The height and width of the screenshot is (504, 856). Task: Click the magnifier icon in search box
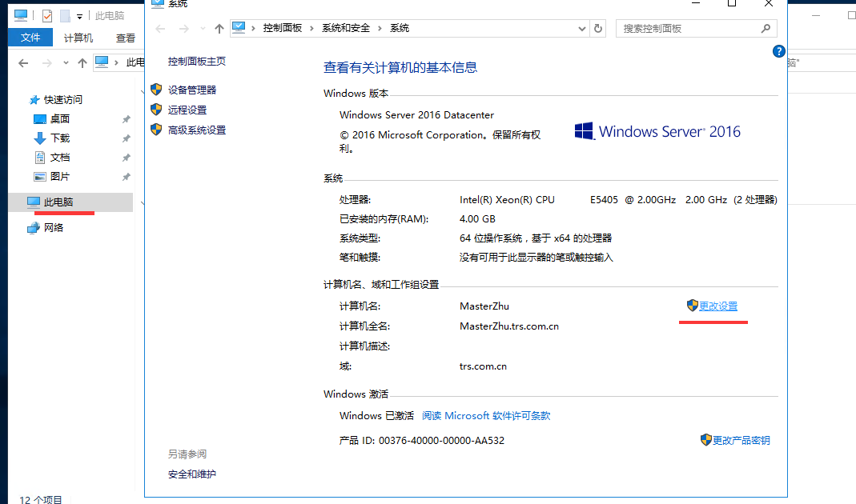(x=766, y=28)
